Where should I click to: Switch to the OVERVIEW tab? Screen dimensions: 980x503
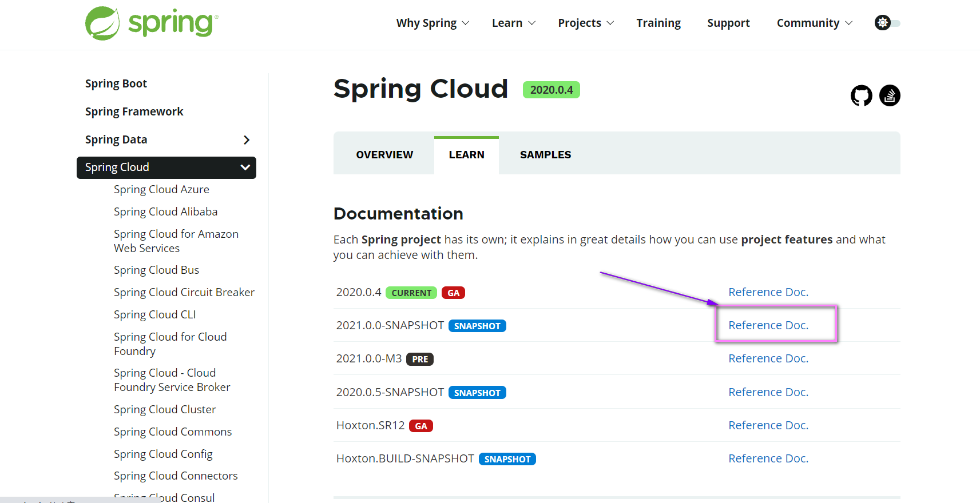[x=384, y=155]
